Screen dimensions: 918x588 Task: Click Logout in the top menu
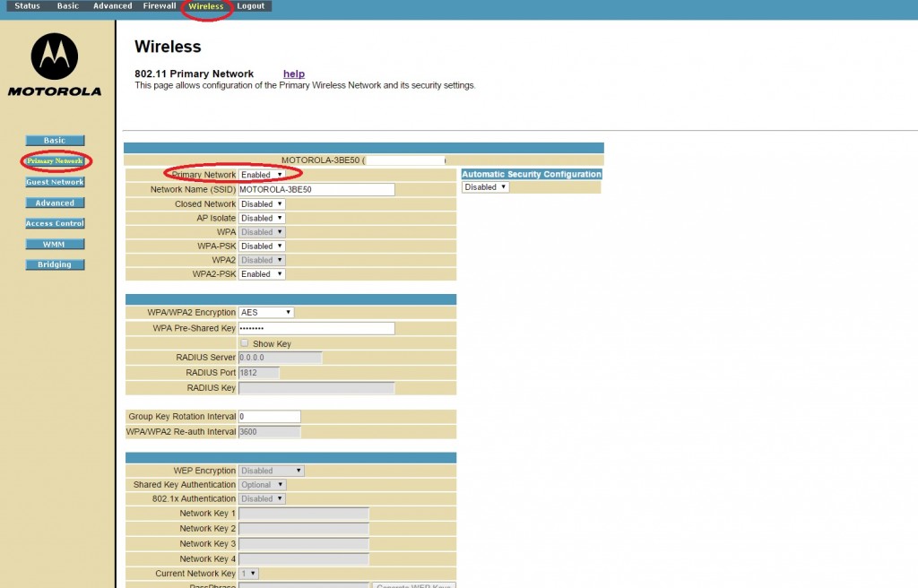coord(250,6)
